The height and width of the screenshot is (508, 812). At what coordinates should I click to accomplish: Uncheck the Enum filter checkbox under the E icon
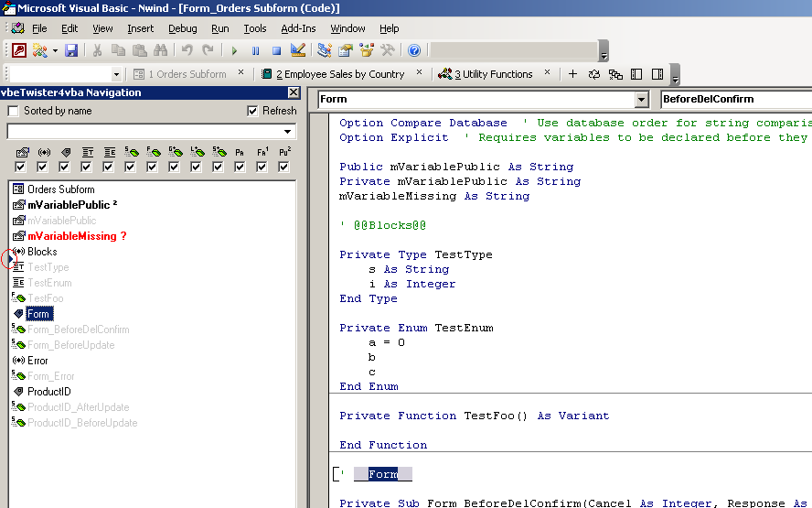(x=108, y=167)
